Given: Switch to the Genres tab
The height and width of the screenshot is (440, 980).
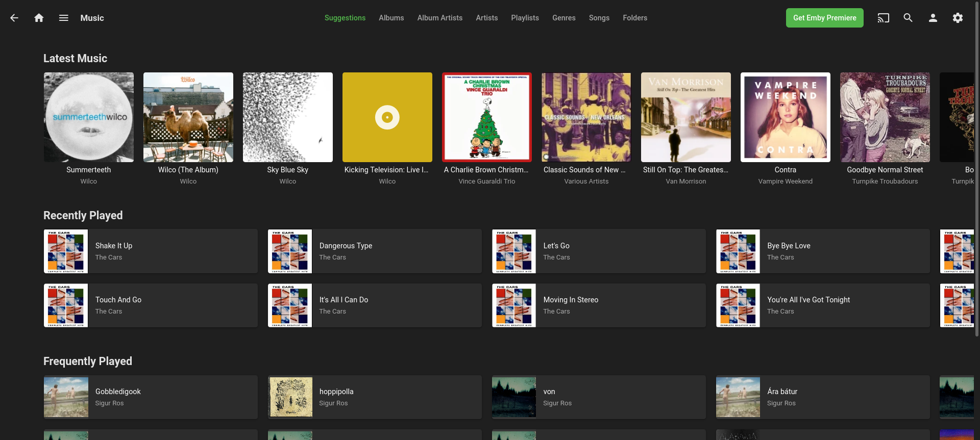Looking at the screenshot, I should [564, 18].
